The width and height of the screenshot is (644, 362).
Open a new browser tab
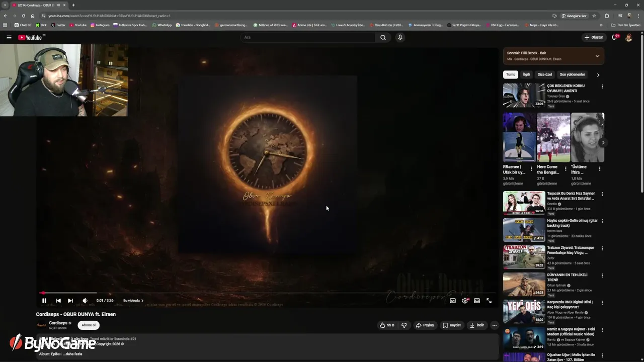point(73,5)
